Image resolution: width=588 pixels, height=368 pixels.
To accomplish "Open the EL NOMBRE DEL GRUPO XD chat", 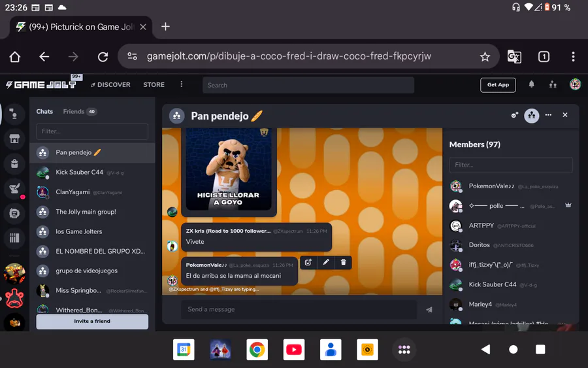I will [x=92, y=251].
